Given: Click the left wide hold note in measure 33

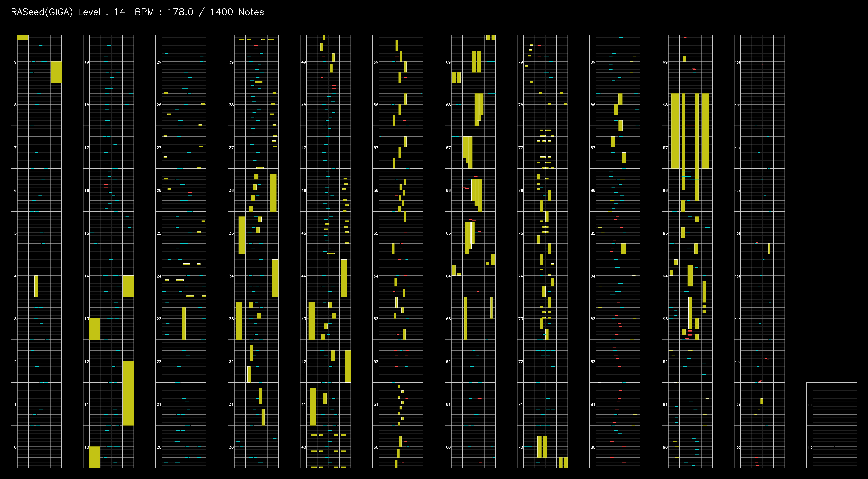Looking at the screenshot, I should (x=239, y=321).
